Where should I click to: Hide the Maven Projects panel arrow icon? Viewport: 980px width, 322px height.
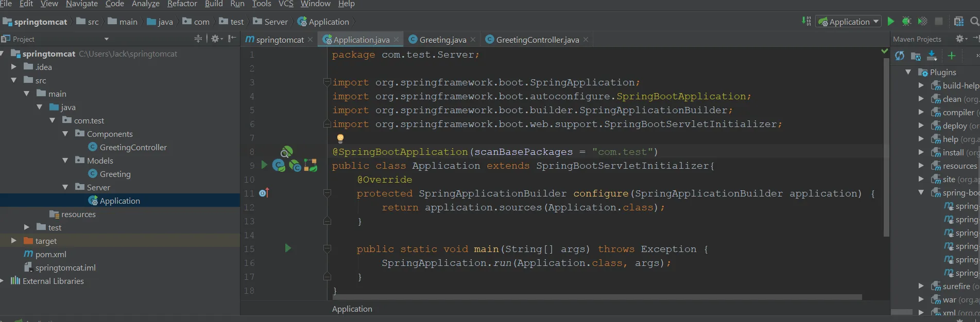point(976,39)
